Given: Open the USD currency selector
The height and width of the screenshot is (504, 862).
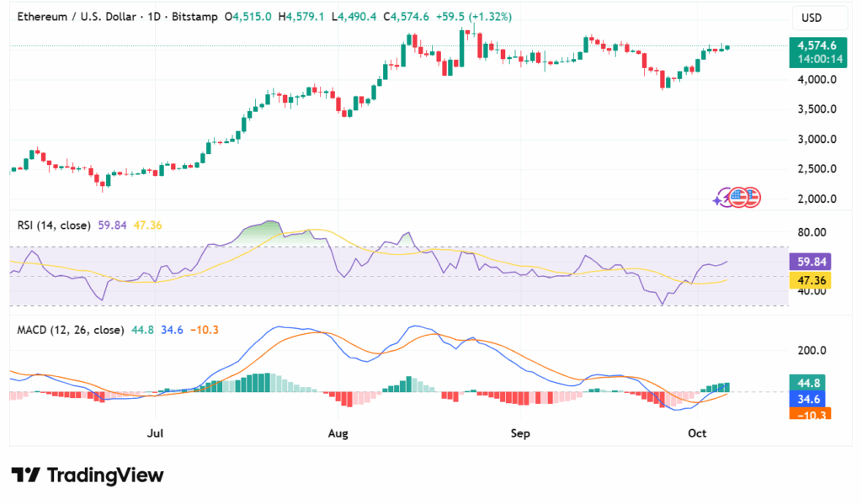Looking at the screenshot, I should tap(811, 18).
